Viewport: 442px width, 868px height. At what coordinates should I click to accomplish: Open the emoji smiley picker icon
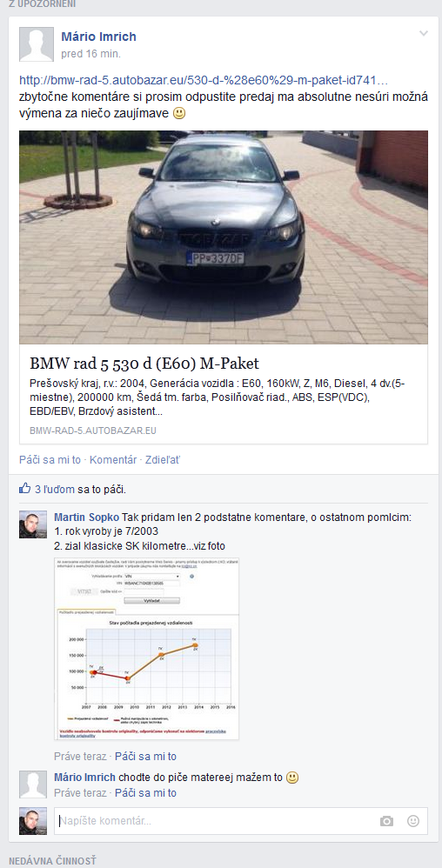pos(413,821)
